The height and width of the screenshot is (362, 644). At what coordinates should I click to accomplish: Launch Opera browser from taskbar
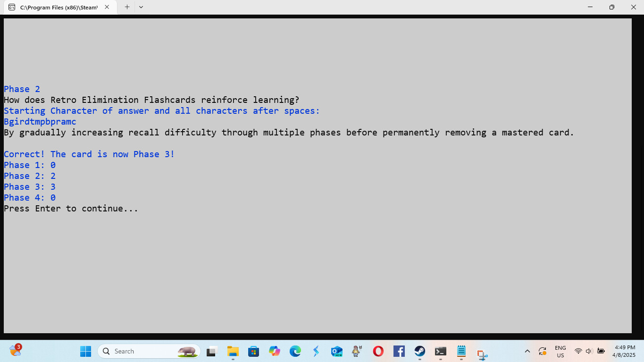(x=378, y=351)
